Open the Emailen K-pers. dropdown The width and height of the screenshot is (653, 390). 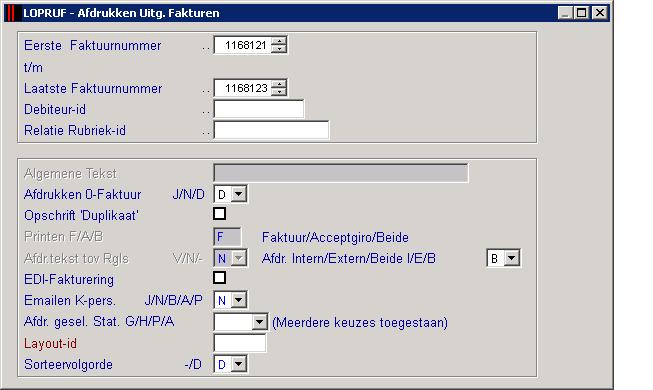(239, 300)
